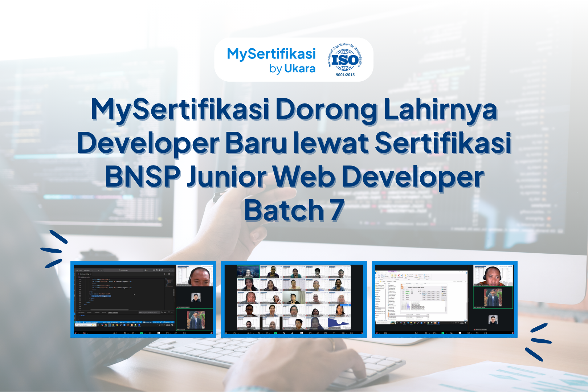Click the Reactions icon in the Zoom controls
The width and height of the screenshot is (588, 392).
[x=267, y=333]
